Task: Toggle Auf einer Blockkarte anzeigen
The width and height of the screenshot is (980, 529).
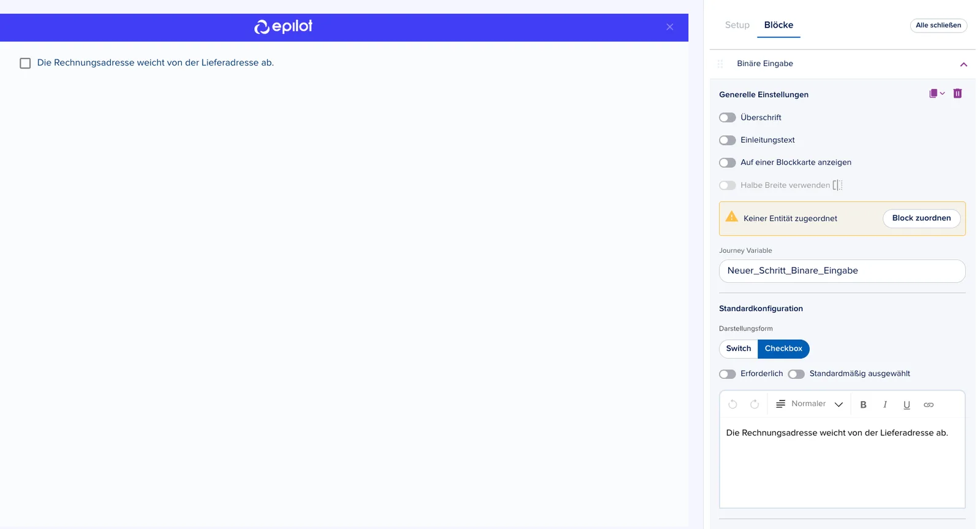Action: [x=728, y=163]
